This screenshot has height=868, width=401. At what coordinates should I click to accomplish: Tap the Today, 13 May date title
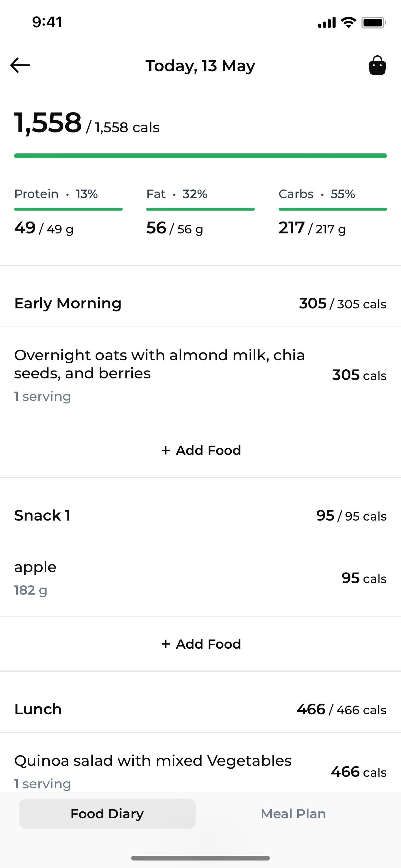click(200, 66)
